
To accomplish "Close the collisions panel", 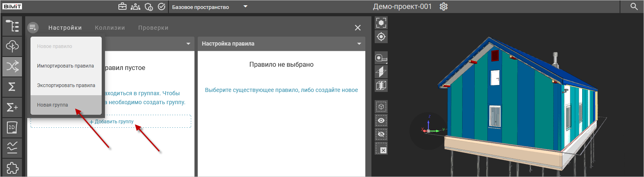I will 358,28.
